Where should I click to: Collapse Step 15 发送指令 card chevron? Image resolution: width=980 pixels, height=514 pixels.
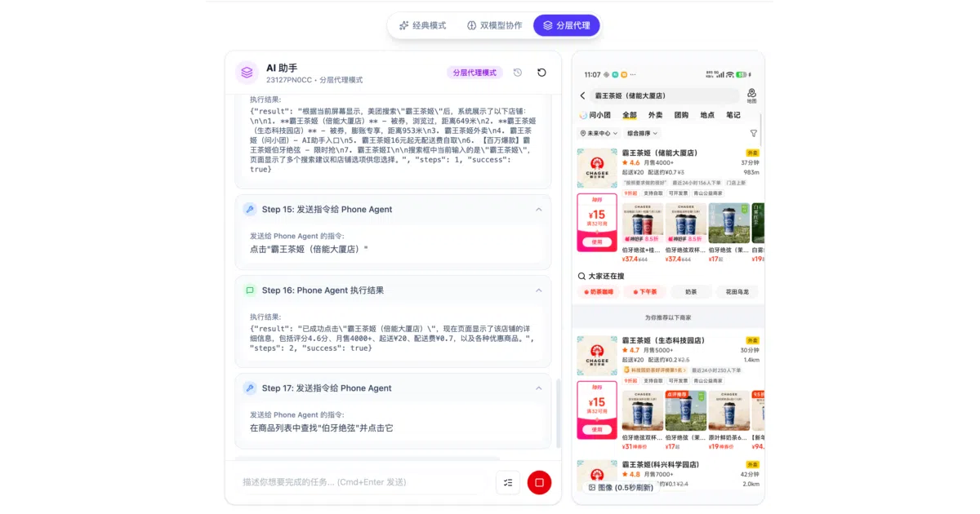pyautogui.click(x=539, y=210)
